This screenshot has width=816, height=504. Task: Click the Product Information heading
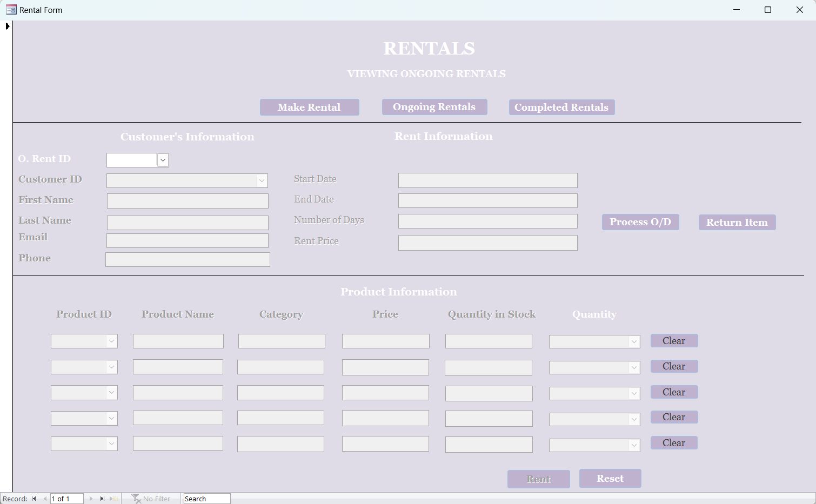399,292
